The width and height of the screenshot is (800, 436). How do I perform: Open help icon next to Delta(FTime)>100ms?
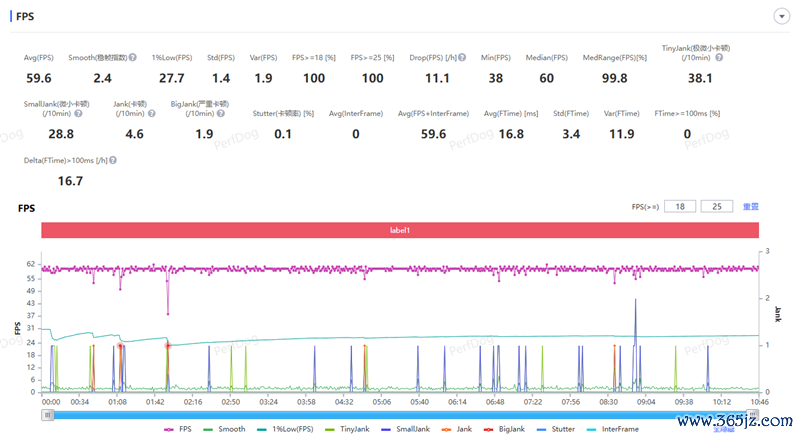[x=113, y=160]
